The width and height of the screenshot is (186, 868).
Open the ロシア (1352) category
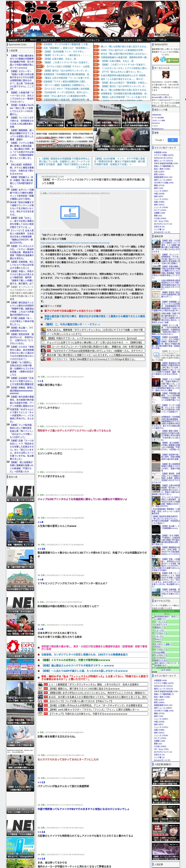160,210
